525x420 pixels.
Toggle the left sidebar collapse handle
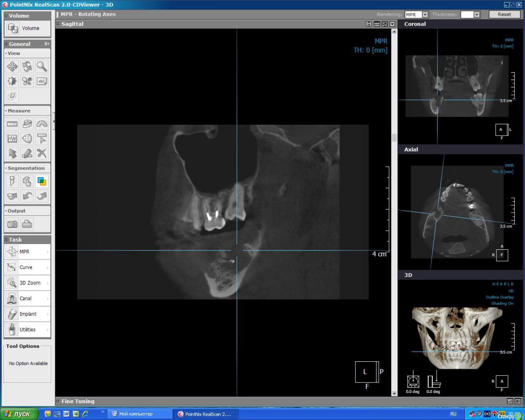click(54, 121)
